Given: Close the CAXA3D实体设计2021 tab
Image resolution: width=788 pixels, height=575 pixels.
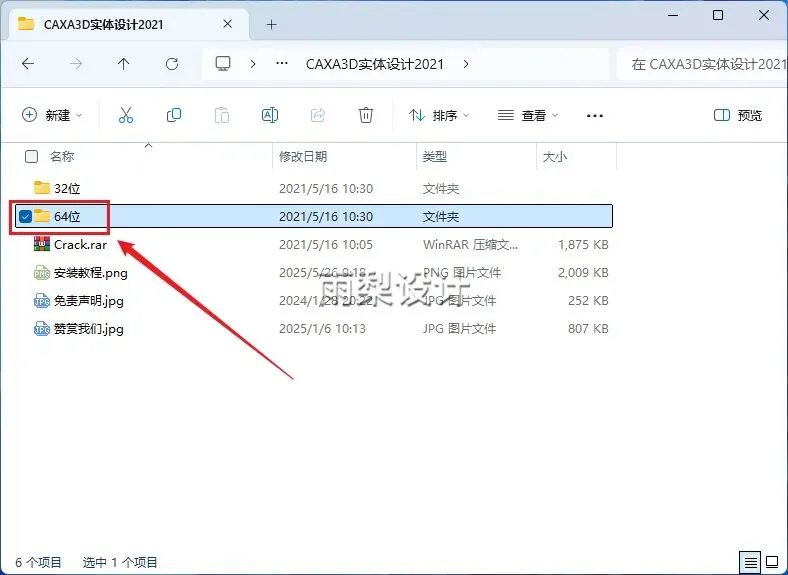Looking at the screenshot, I should click(x=228, y=24).
